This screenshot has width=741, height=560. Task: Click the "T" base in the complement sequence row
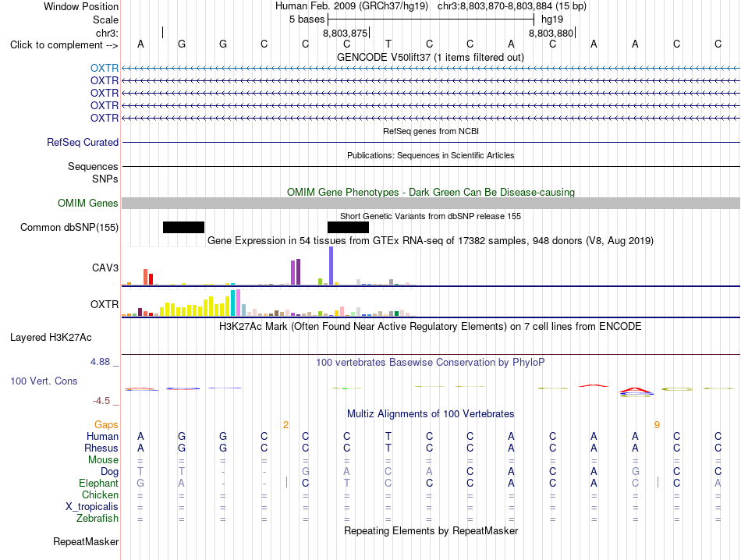388,44
